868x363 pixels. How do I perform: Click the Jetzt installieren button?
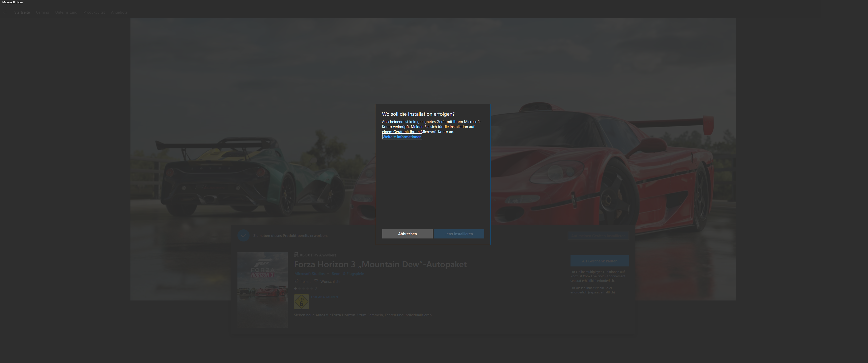click(458, 234)
